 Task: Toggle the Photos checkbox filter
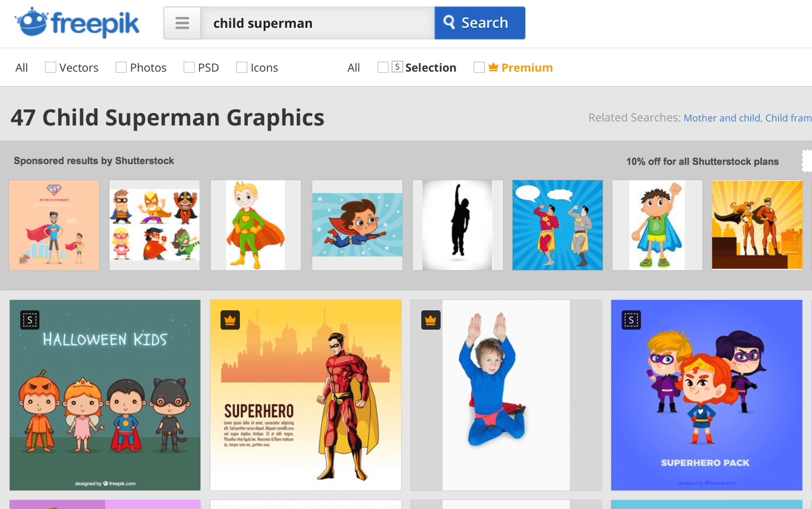pyautogui.click(x=121, y=68)
